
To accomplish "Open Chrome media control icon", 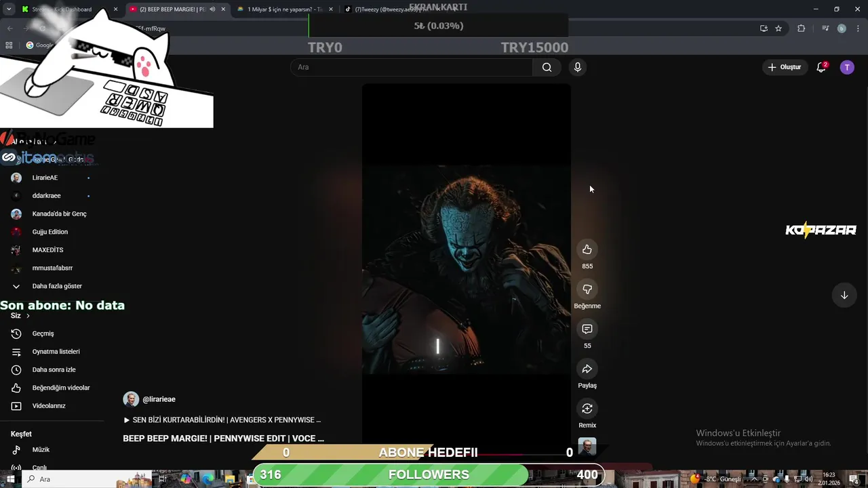I will pyautogui.click(x=825, y=28).
